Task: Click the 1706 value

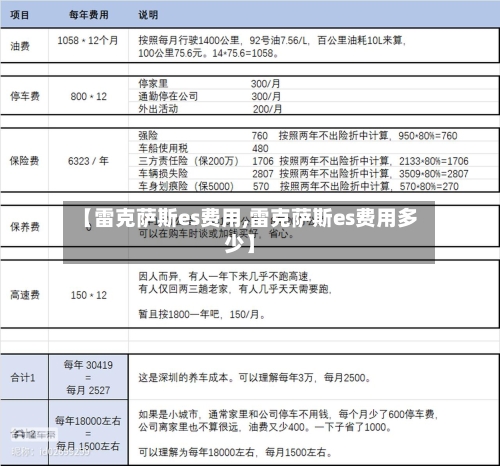Action: [x=263, y=161]
